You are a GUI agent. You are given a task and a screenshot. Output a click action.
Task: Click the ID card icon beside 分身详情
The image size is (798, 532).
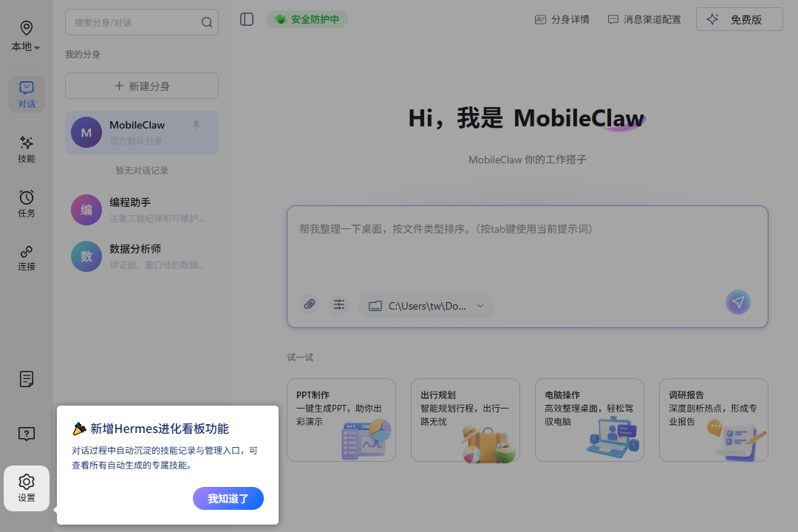540,19
